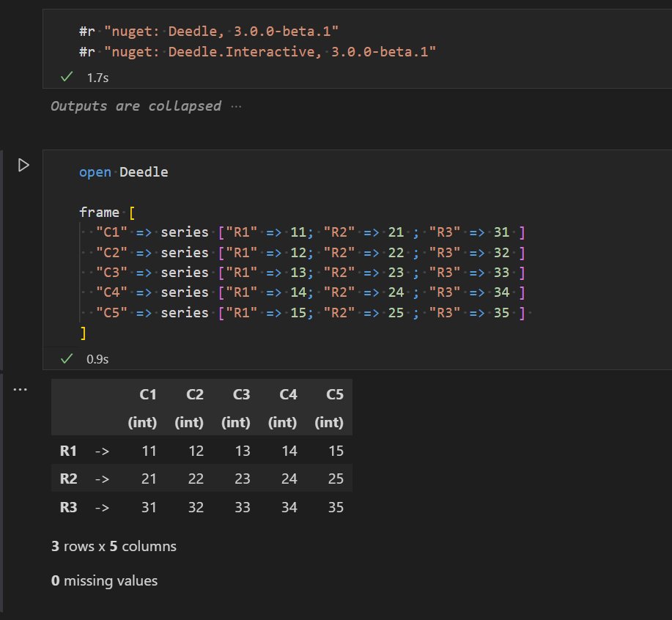Place cursor on first nuget Deedle line
Viewport: 672px width, 620px height.
(x=209, y=32)
